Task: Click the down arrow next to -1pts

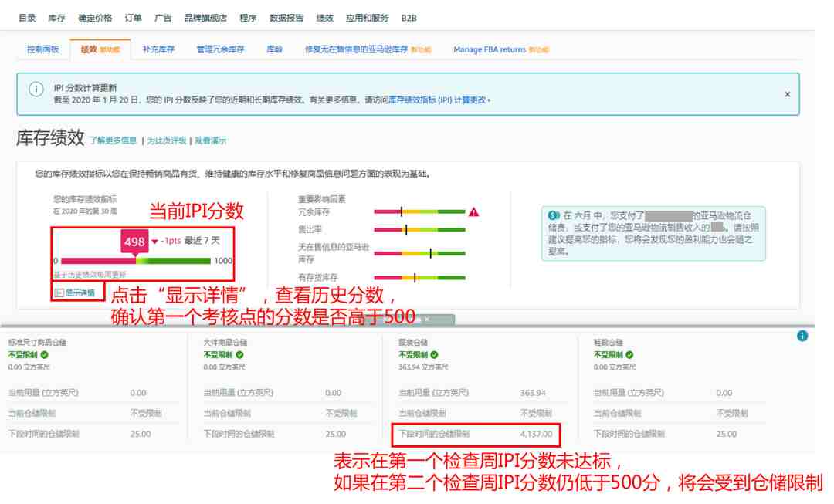Action: pyautogui.click(x=154, y=242)
